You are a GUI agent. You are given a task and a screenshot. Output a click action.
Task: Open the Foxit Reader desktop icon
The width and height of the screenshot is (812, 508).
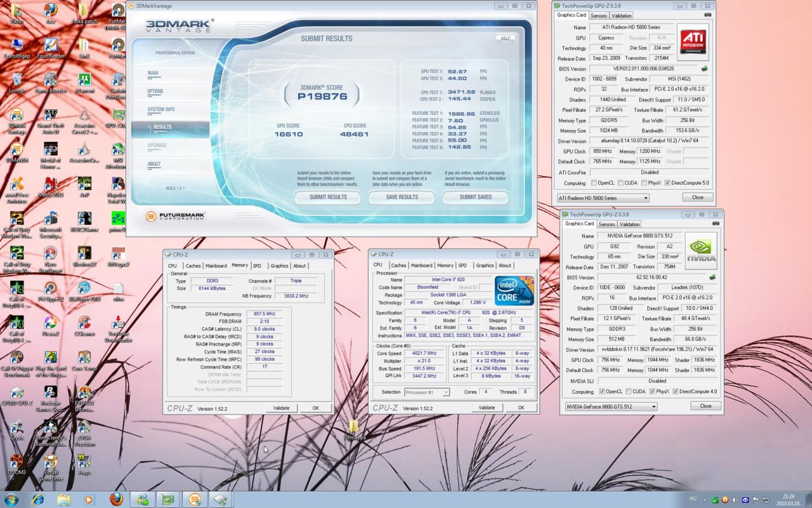[51, 48]
